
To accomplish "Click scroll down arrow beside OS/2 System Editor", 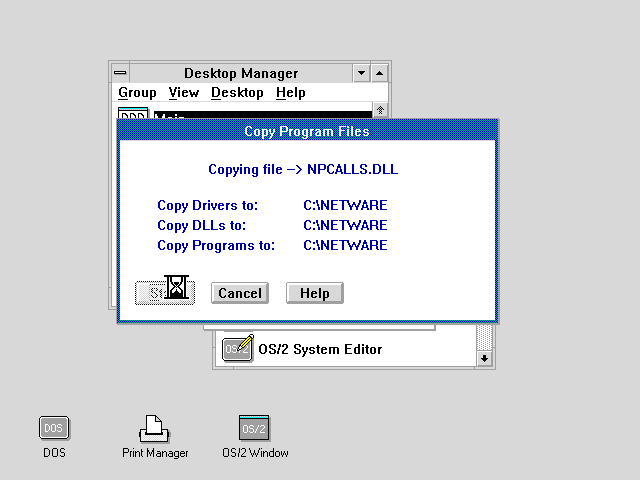I will click(484, 359).
